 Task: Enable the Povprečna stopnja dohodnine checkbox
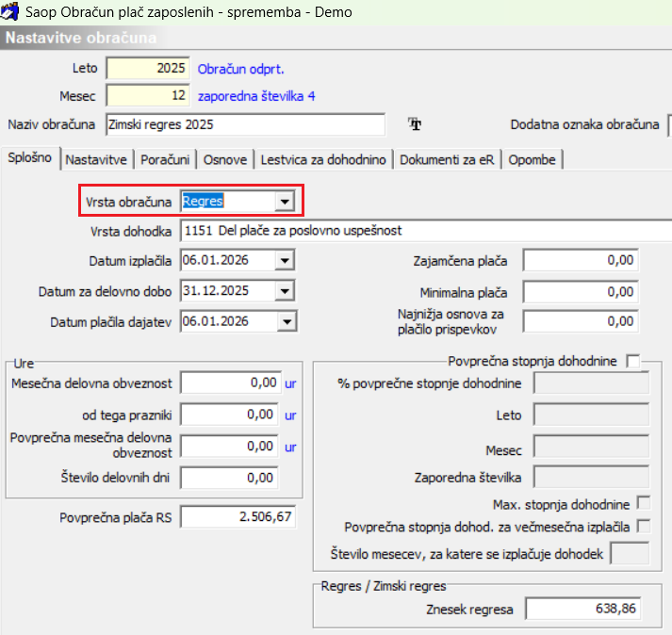click(632, 361)
